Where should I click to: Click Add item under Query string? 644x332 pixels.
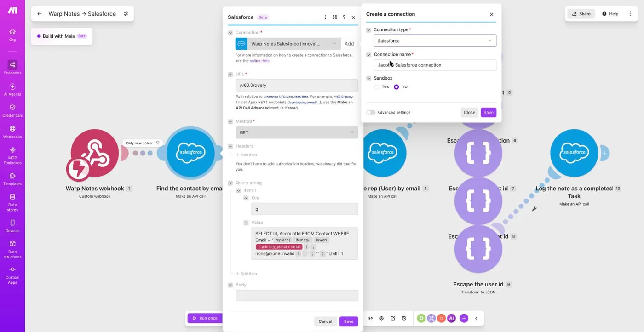point(246,274)
